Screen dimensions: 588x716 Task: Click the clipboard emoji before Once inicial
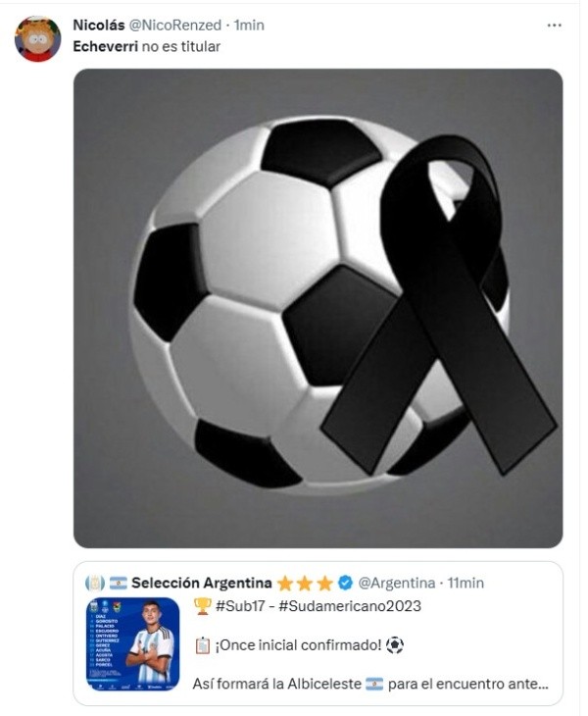coord(202,645)
